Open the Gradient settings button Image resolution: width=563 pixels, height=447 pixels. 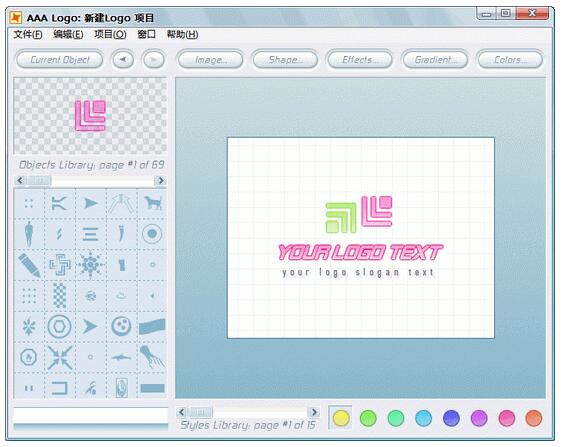tap(435, 60)
